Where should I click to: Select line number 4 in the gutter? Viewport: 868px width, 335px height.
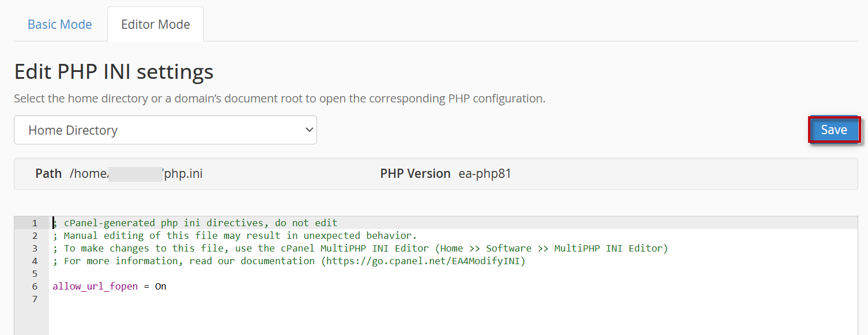click(35, 261)
